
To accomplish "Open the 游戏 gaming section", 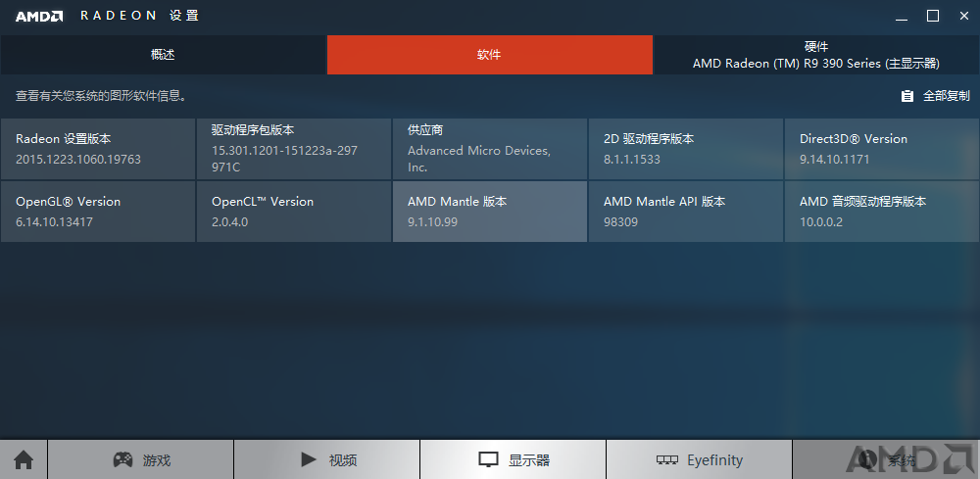I will (140, 460).
